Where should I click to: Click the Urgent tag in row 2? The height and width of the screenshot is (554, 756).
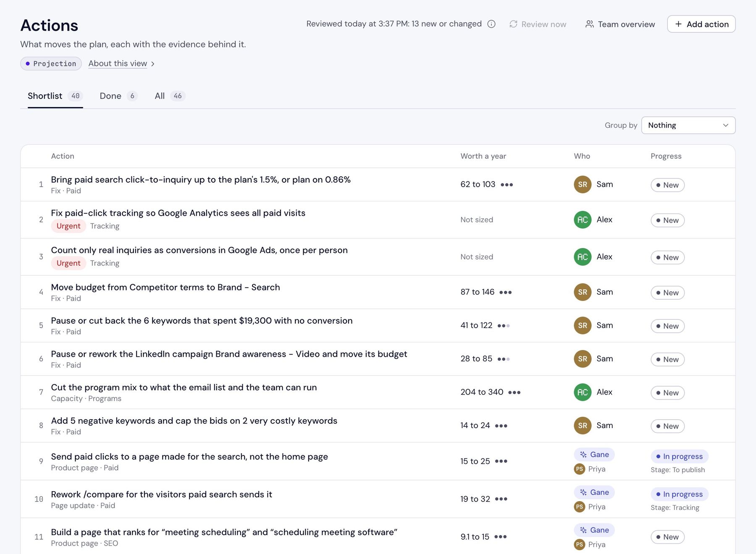click(68, 226)
